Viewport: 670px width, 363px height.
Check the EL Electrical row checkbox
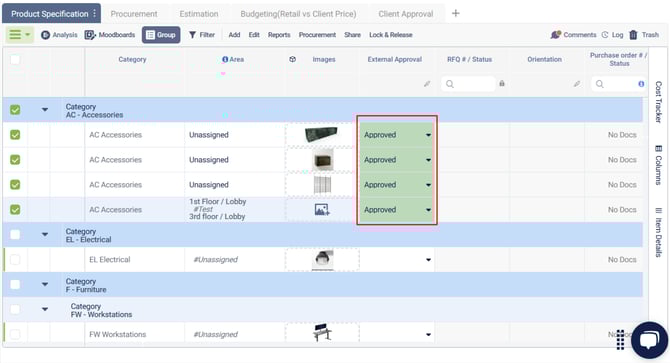15,260
